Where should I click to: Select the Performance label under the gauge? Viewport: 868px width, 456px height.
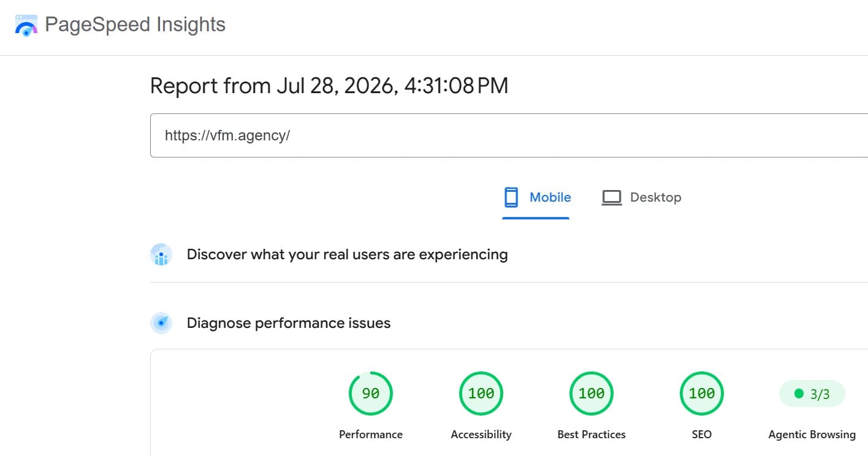point(371,435)
